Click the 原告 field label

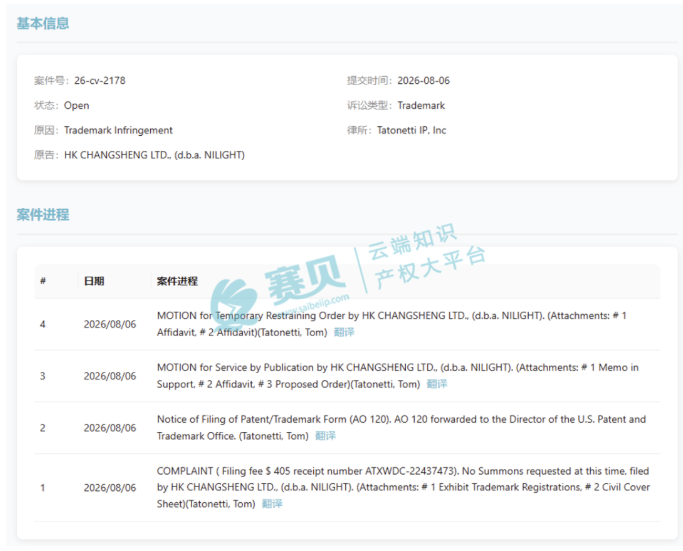click(x=47, y=155)
